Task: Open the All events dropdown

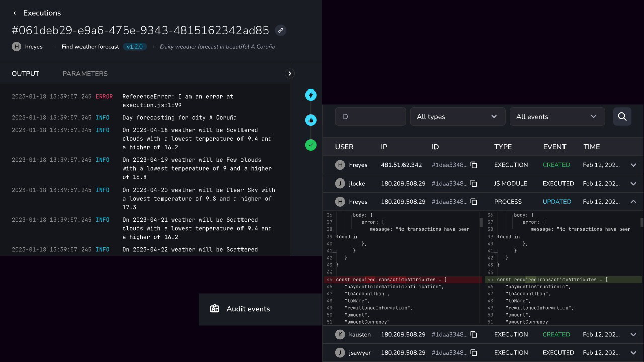Action: pyautogui.click(x=557, y=116)
